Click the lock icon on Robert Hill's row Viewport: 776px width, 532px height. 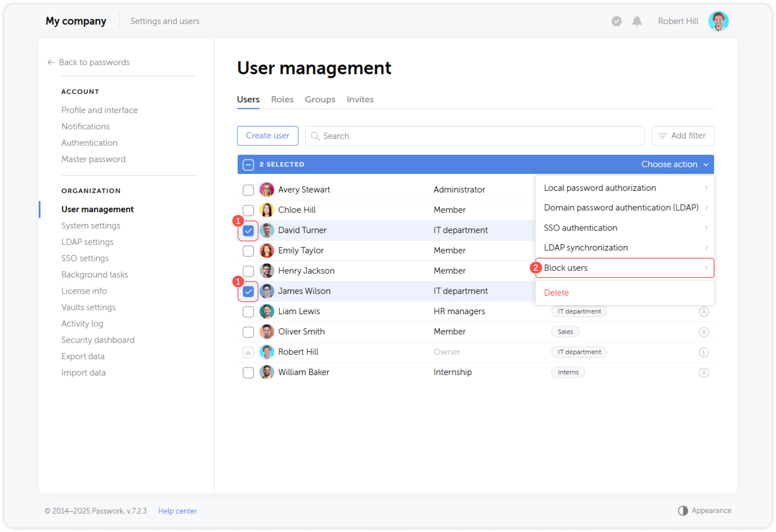(x=248, y=352)
